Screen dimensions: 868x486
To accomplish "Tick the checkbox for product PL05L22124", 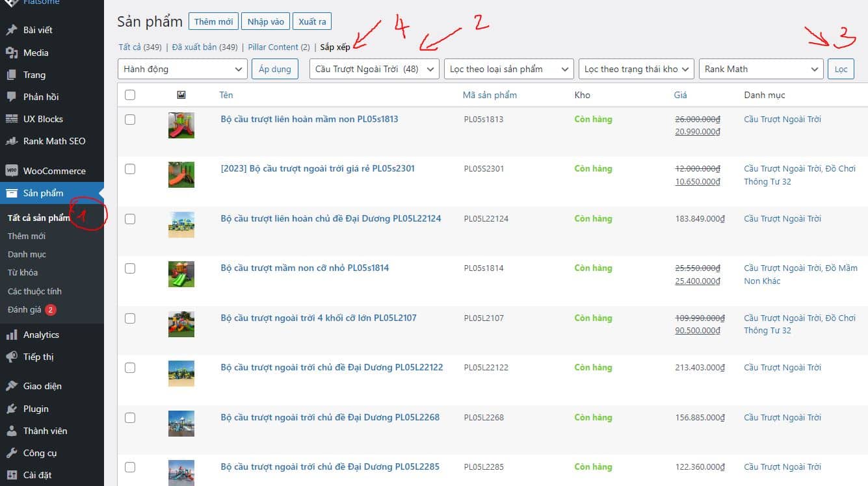I will 130,219.
